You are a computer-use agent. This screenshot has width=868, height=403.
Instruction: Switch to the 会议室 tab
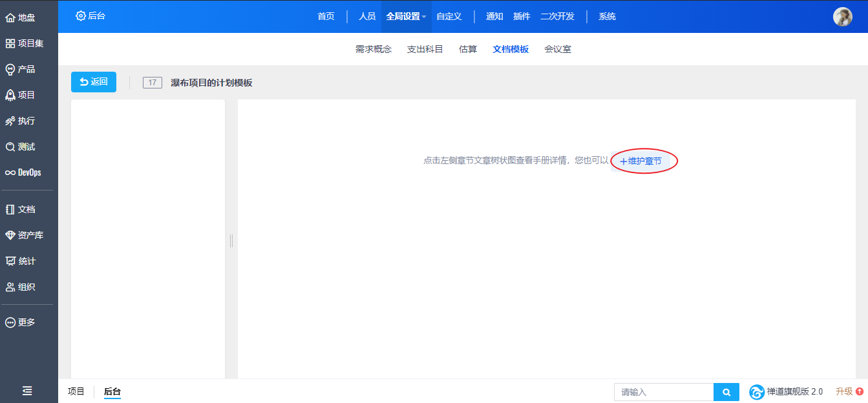(x=558, y=49)
